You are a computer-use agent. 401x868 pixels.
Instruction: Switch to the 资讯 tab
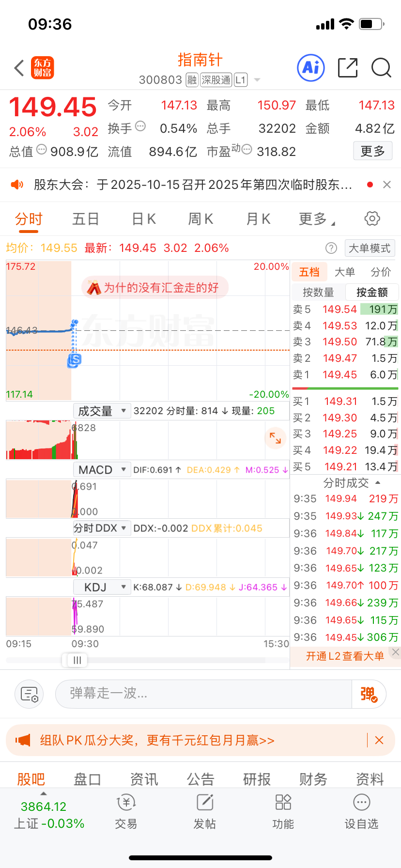tap(144, 779)
